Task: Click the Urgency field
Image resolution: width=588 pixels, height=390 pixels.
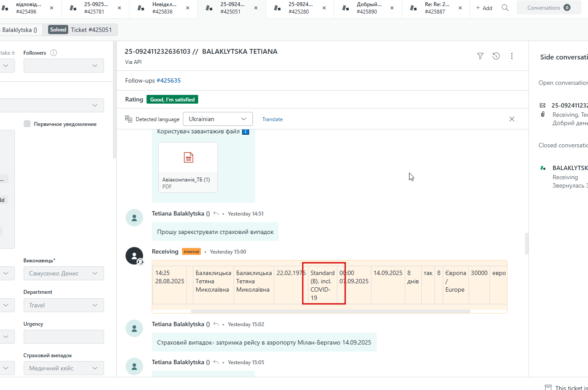Action: [x=64, y=337]
